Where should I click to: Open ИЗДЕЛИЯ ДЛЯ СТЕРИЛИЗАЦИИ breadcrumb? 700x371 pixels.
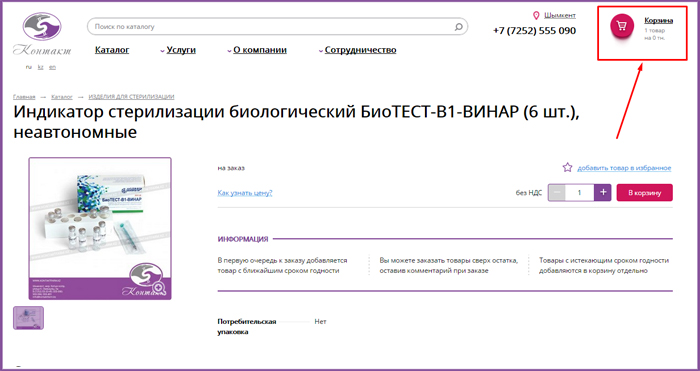click(x=131, y=97)
